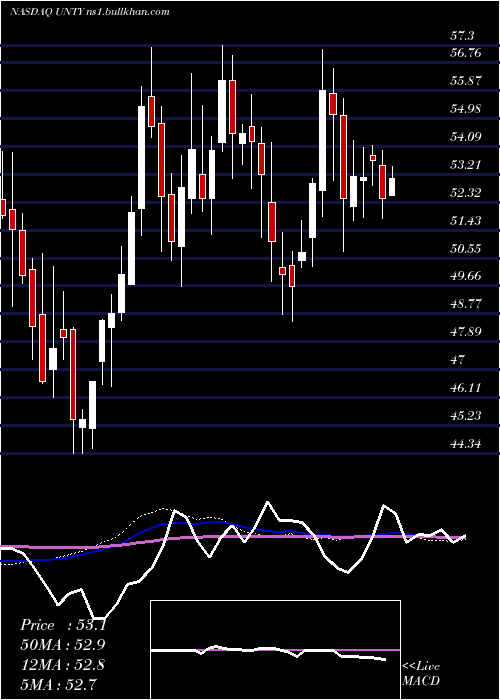
Task: Click the 48.77 price axis label
Action: (467, 304)
